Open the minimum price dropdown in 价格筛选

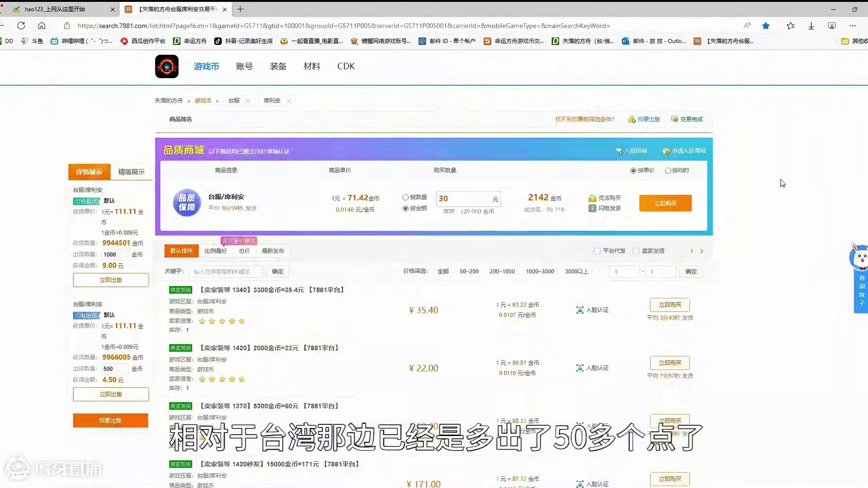[625, 272]
